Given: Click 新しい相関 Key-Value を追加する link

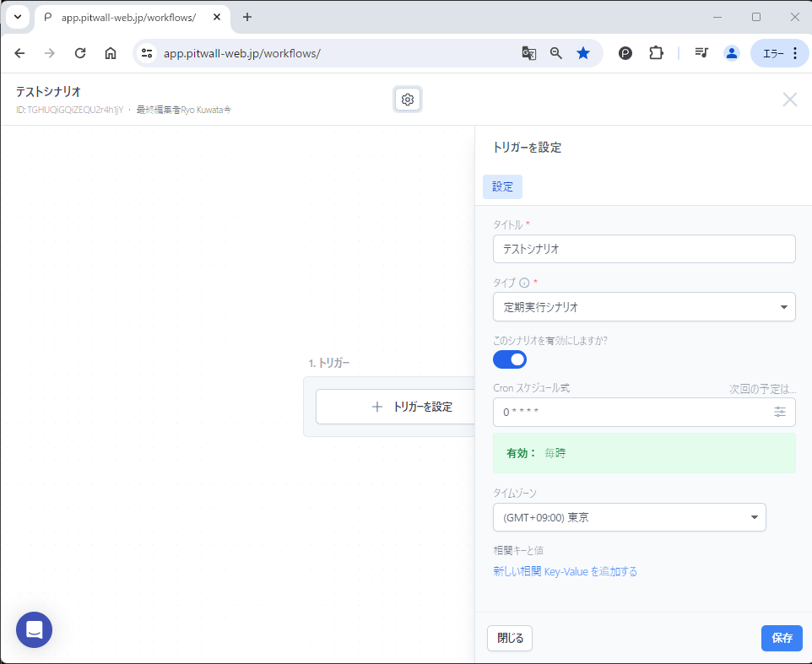Looking at the screenshot, I should 565,571.
